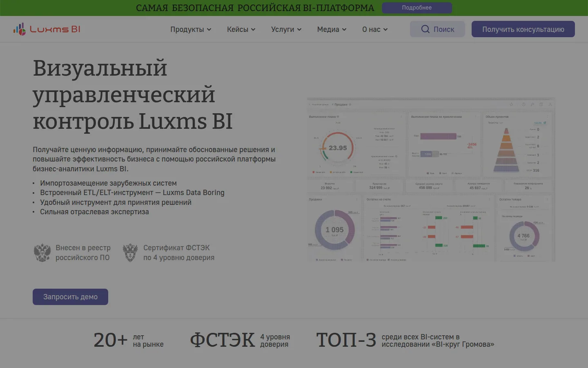Image resolution: width=588 pixels, height=368 pixels.
Task: Click the Запросить демо button
Action: [x=70, y=297]
